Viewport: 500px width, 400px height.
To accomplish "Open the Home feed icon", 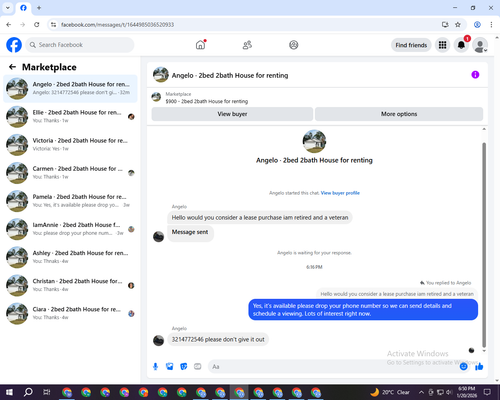I will click(200, 45).
